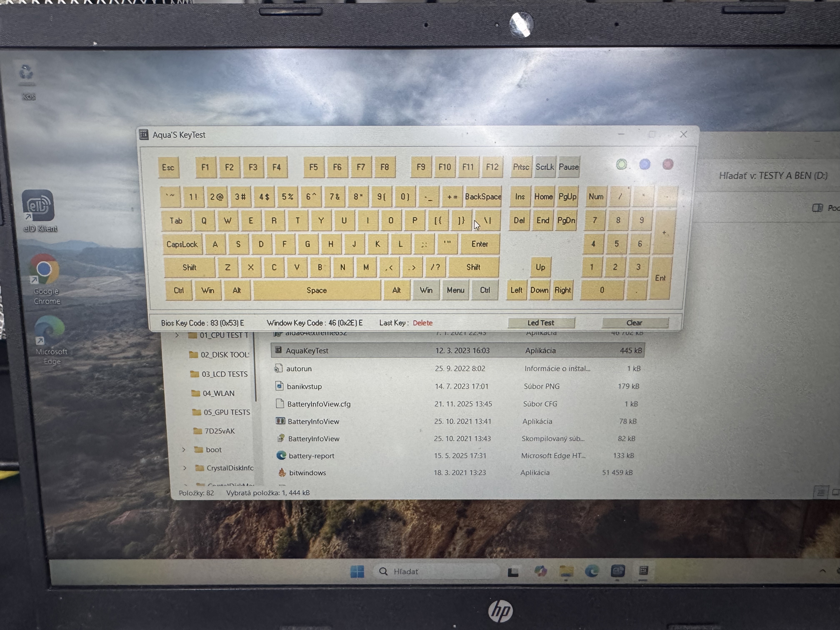Click the battery-report Edge file icon
The width and height of the screenshot is (840, 630).
pos(281,455)
